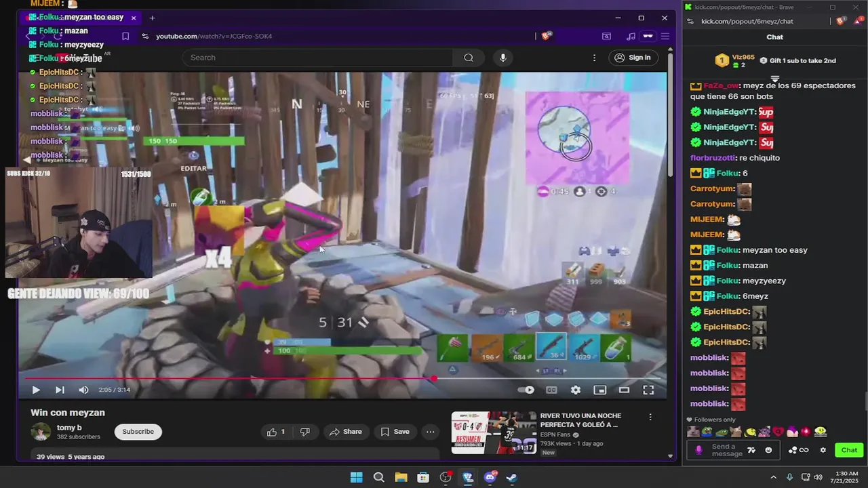Image resolution: width=868 pixels, height=488 pixels.
Task: Click the infinity icon beside chat input
Action: click(804, 450)
